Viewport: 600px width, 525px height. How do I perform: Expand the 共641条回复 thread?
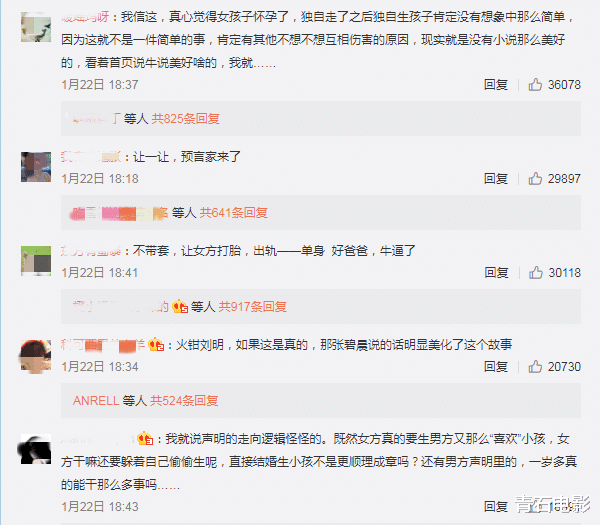point(233,213)
